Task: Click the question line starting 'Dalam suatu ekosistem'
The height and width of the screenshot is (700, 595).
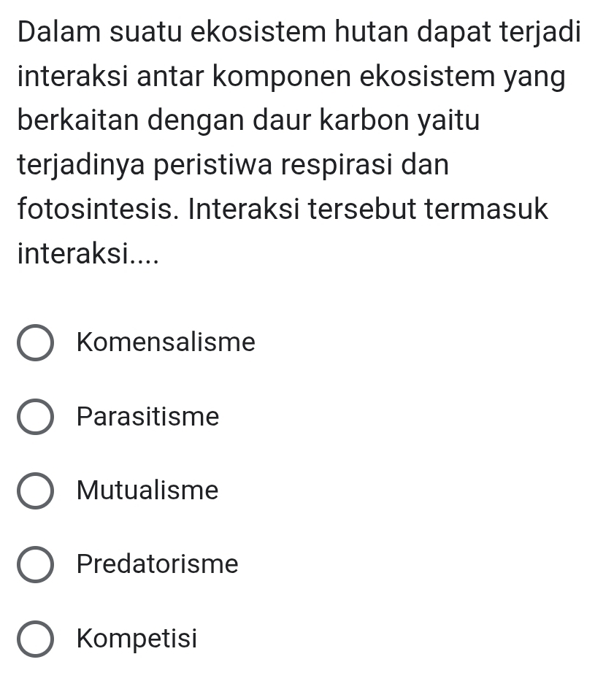Action: tap(299, 33)
